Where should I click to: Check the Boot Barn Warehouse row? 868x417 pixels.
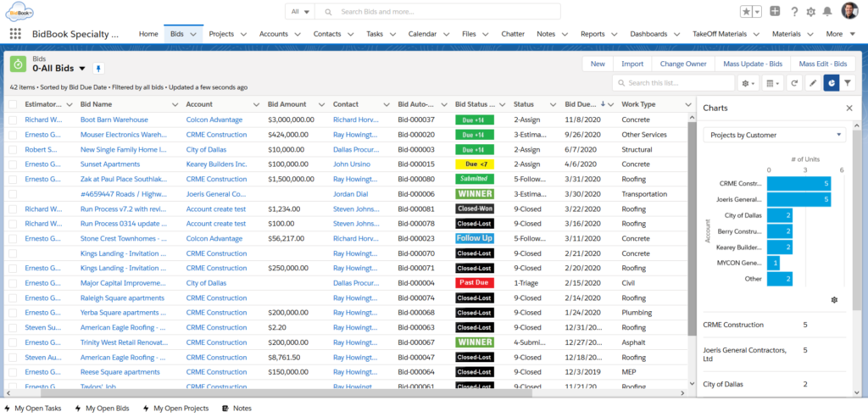click(x=13, y=120)
